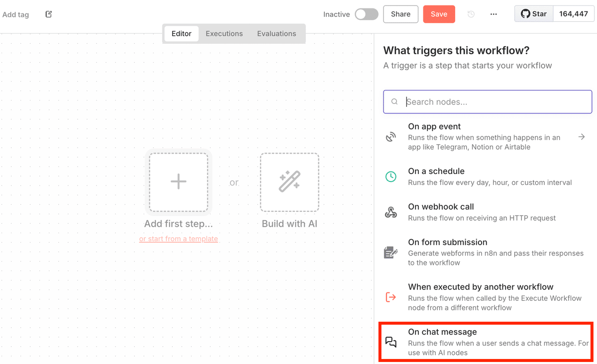Click the On chat message bubble icon

point(391,342)
